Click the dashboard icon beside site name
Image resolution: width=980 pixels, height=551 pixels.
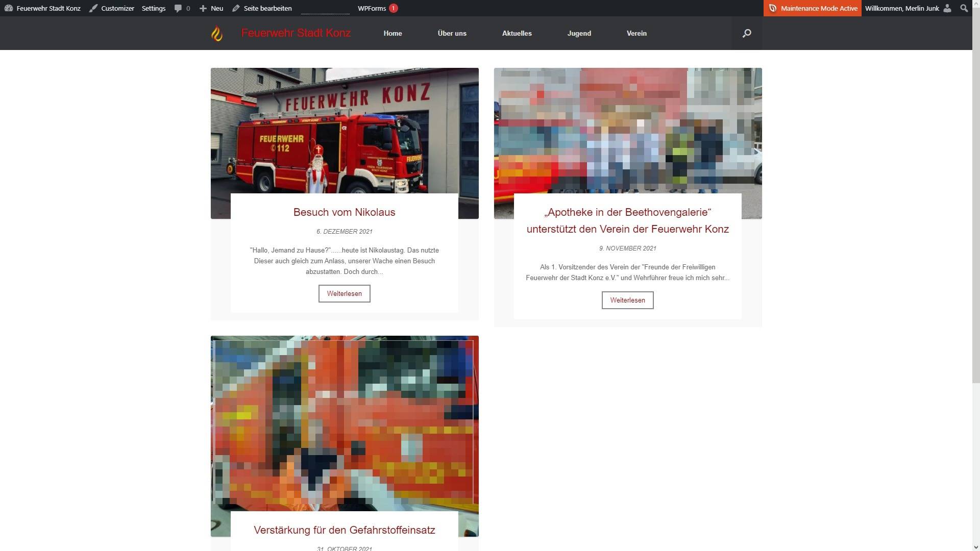click(9, 8)
